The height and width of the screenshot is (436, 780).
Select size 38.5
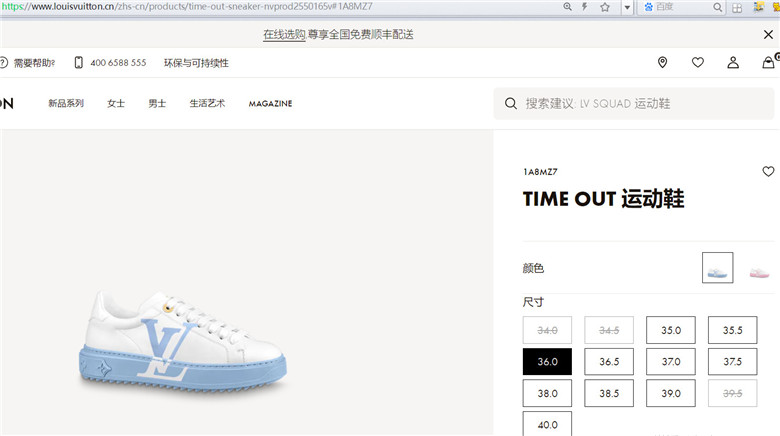609,393
